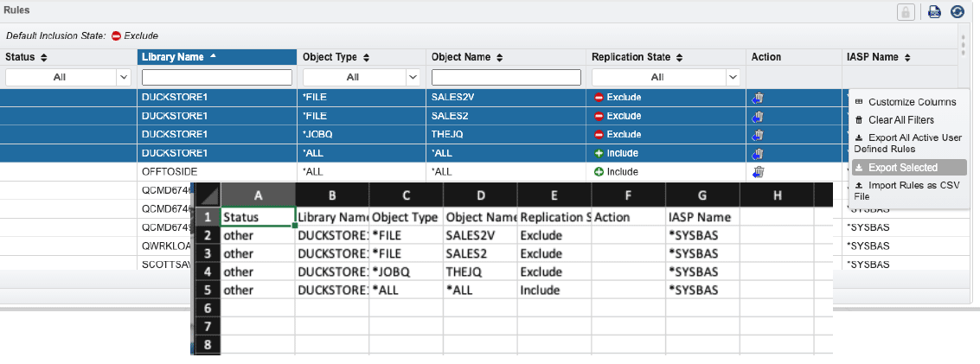Click the Exclude icon on the SALES2 row
The image size is (980, 364).
(x=599, y=116)
